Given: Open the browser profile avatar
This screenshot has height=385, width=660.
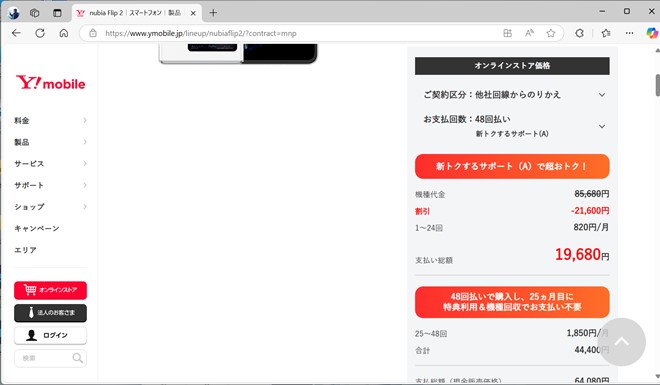Looking at the screenshot, I should (13, 13).
